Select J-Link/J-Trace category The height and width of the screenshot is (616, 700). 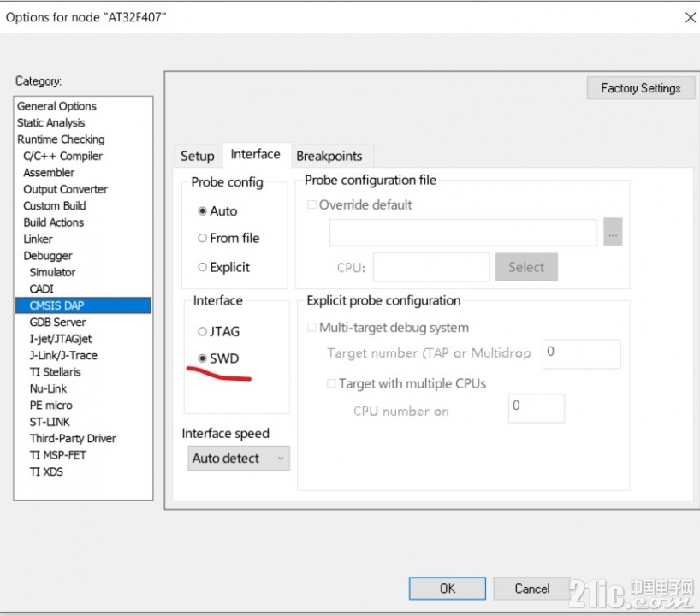tap(63, 355)
